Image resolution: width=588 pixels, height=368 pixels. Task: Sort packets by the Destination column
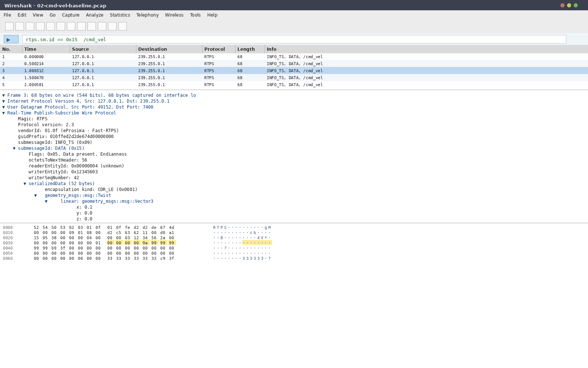169,49
